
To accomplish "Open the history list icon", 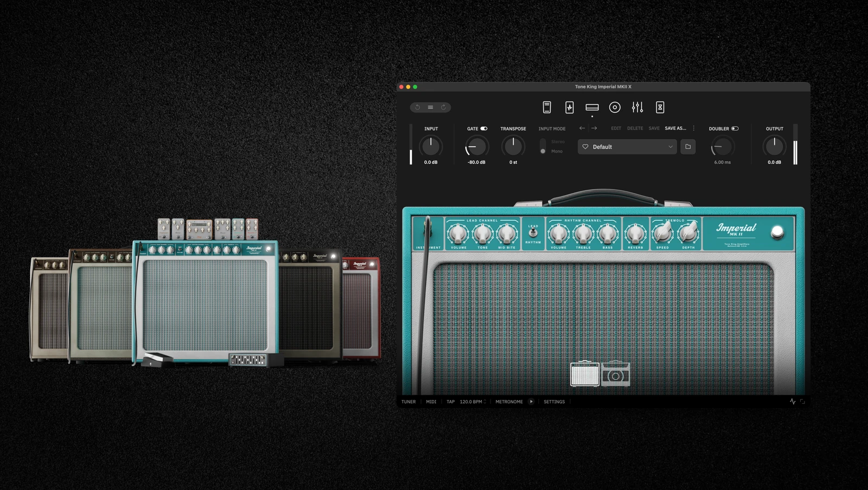I will (430, 107).
